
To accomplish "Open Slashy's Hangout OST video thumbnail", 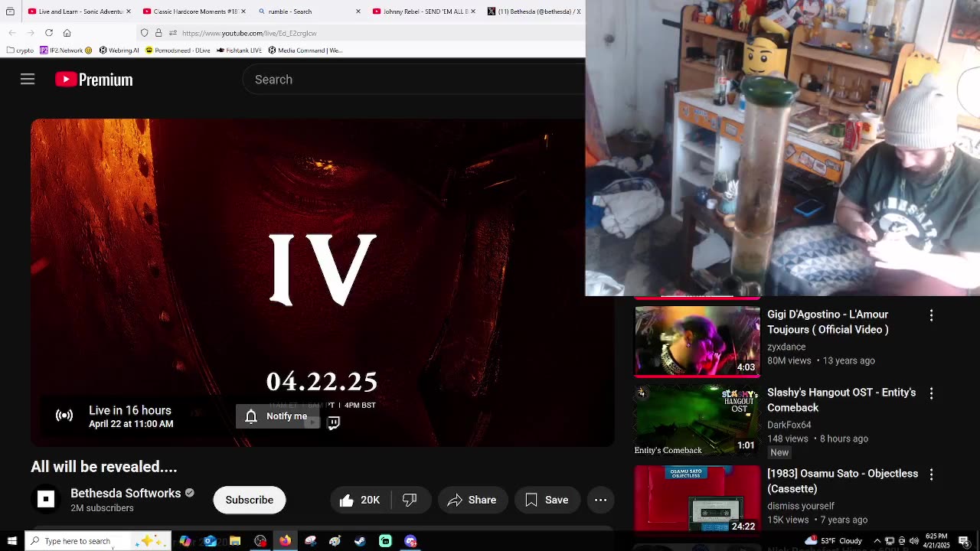I will 697,420.
